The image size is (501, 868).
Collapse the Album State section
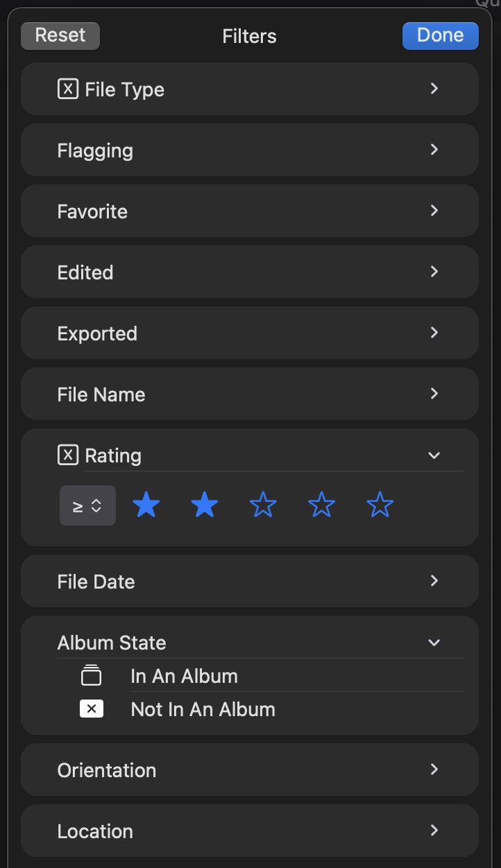click(434, 643)
